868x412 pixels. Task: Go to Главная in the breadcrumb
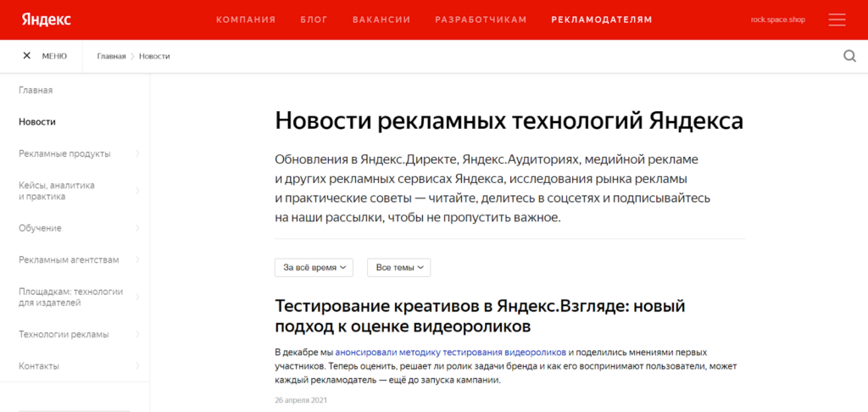coord(111,56)
